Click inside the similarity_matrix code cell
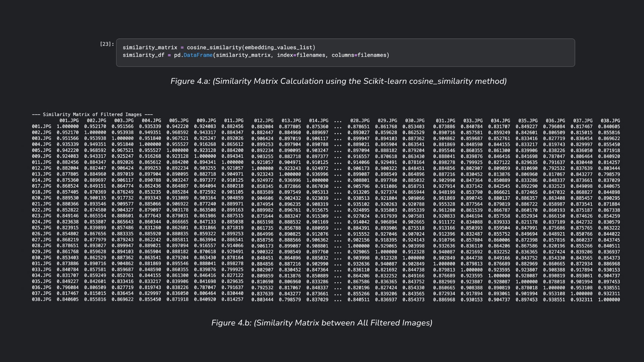Viewport: 644px width, 362px height. [x=345, y=53]
